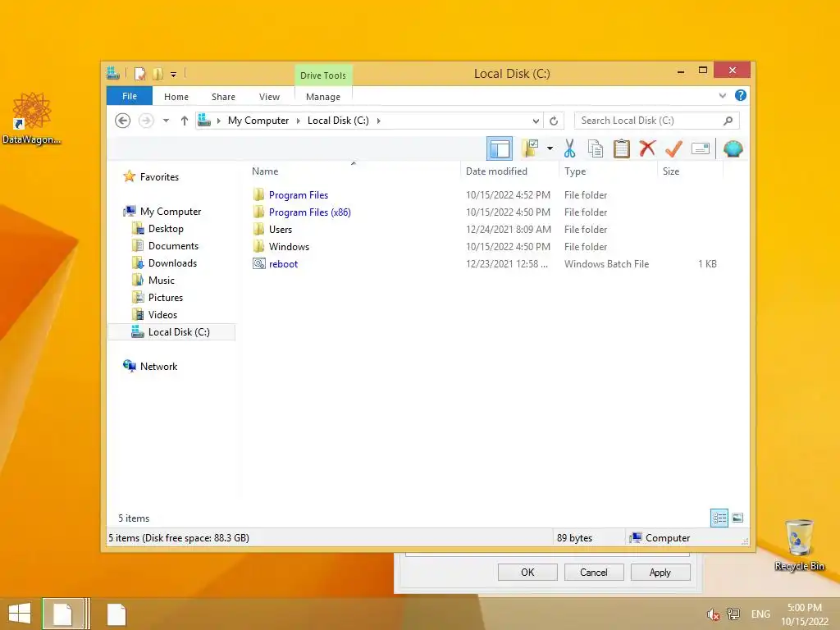Click the drive icon in the title bar

(113, 73)
